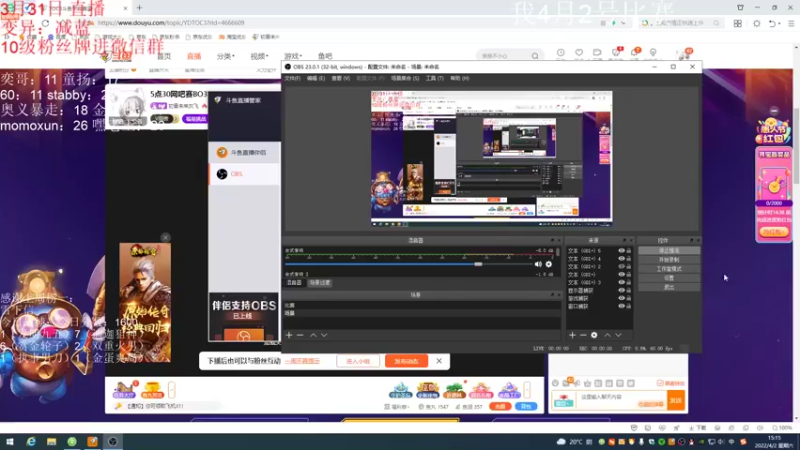The image size is (800, 450).
Task: Remove selected scene with minus icon
Action: (x=300, y=335)
